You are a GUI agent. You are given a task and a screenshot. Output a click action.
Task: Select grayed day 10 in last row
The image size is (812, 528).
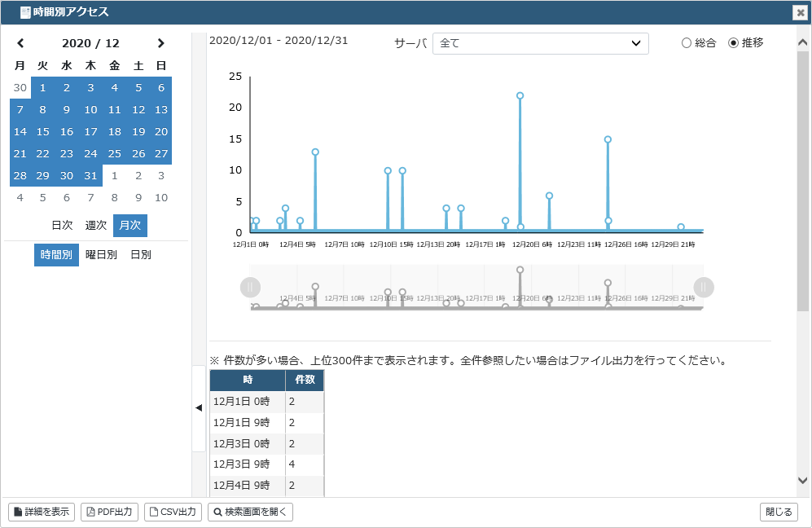[161, 197]
